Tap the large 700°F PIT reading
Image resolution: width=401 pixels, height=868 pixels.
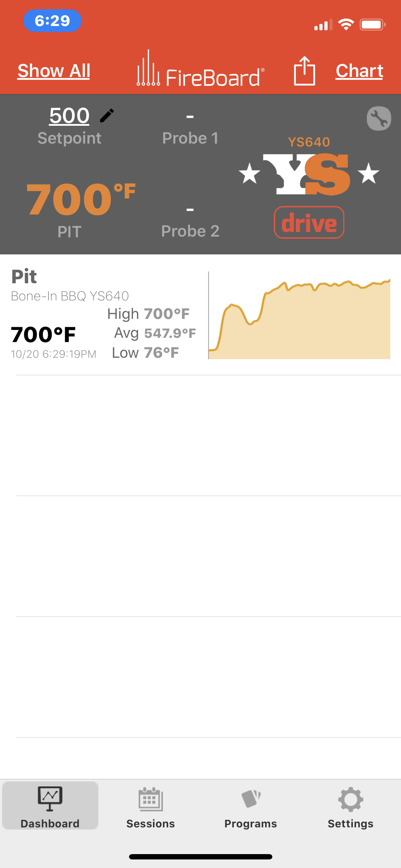[81, 200]
